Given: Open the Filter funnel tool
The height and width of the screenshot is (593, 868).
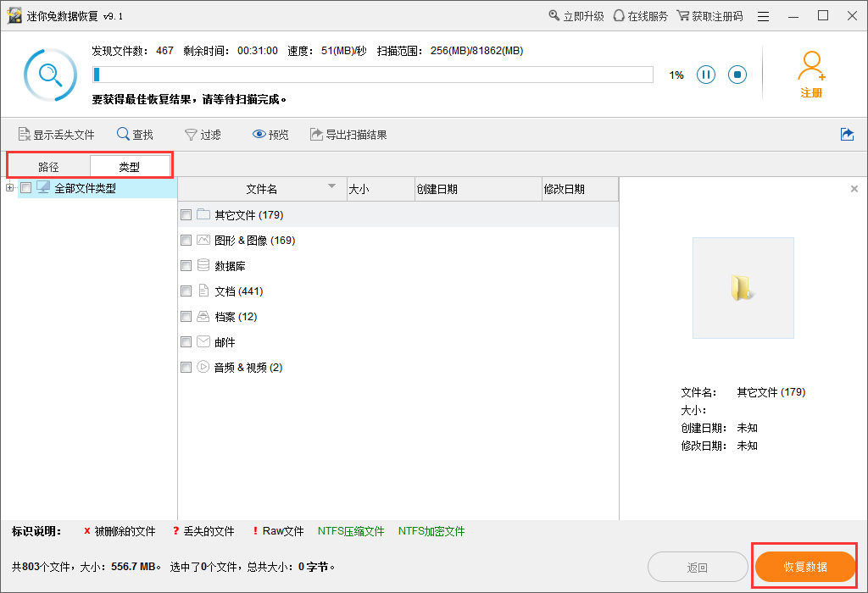Looking at the screenshot, I should pyautogui.click(x=203, y=135).
